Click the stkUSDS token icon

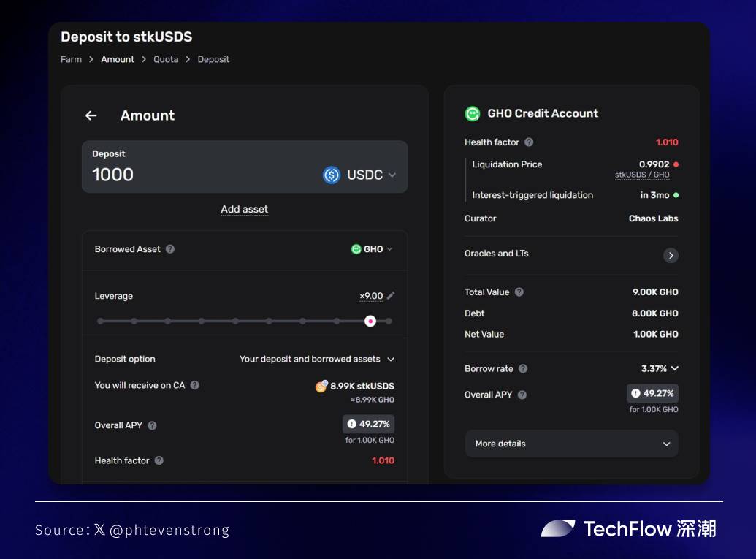coord(321,386)
